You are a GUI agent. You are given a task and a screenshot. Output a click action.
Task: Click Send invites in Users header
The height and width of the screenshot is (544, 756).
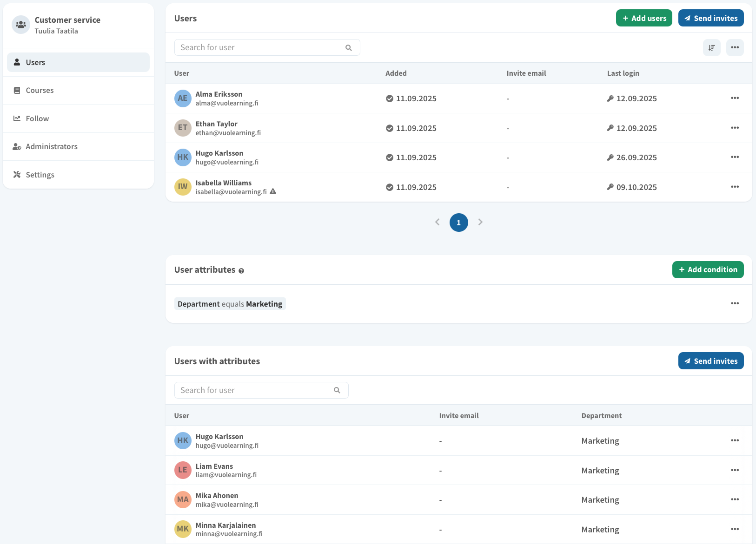point(711,18)
